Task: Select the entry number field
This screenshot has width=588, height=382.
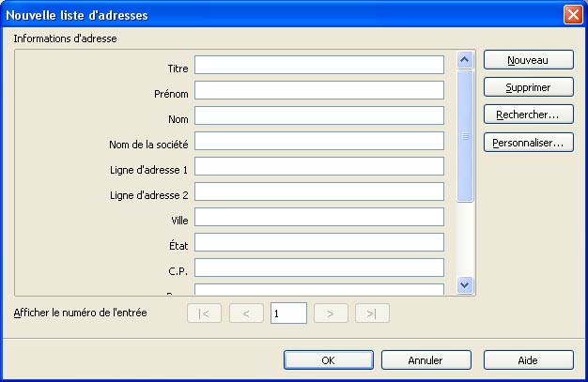Action: tap(288, 313)
